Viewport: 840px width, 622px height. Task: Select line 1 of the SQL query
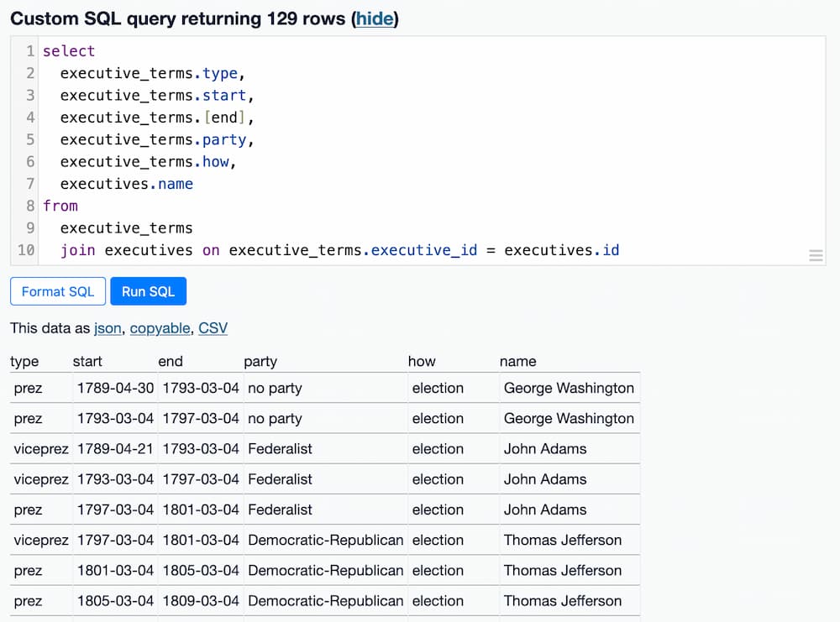coord(69,50)
